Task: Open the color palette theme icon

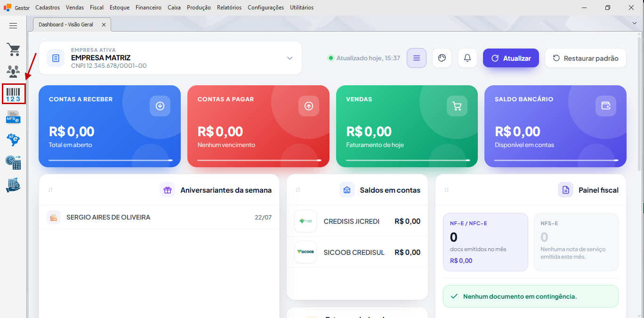Action: point(442,58)
